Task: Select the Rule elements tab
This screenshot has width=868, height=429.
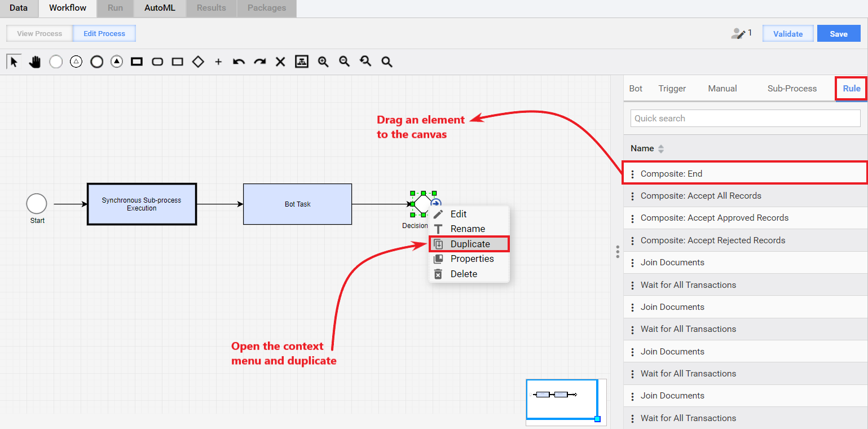Action: coord(852,88)
